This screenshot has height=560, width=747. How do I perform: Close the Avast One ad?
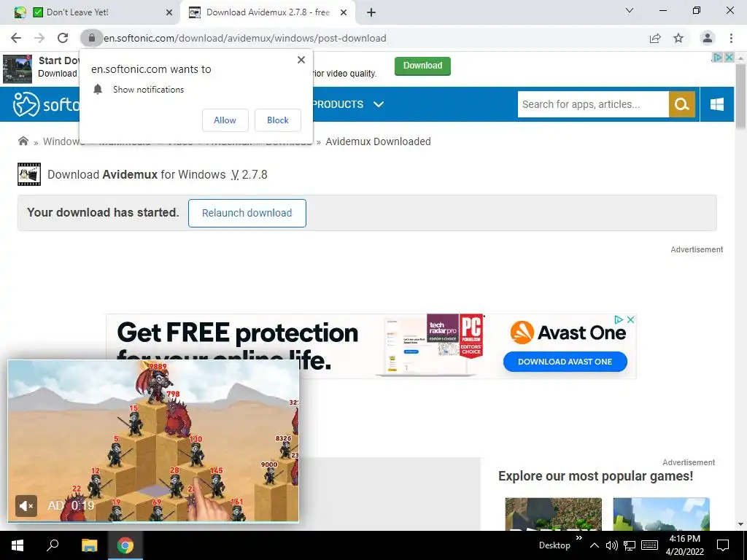[x=630, y=319]
